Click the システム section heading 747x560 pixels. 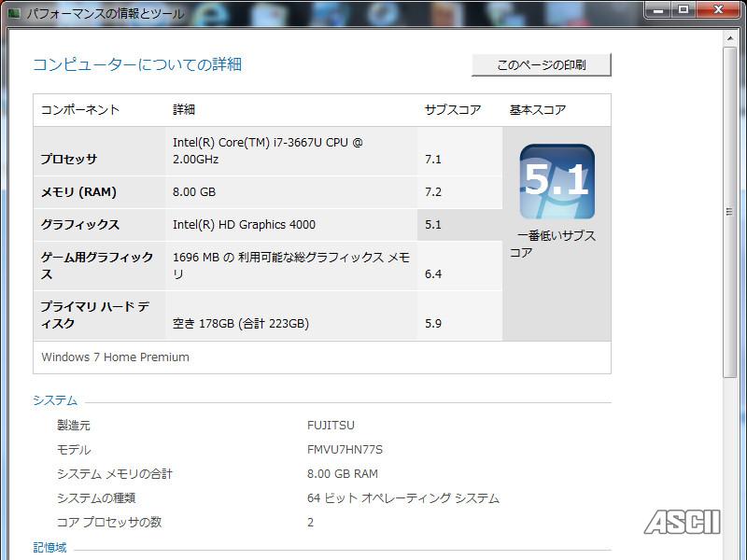pyautogui.click(x=55, y=400)
